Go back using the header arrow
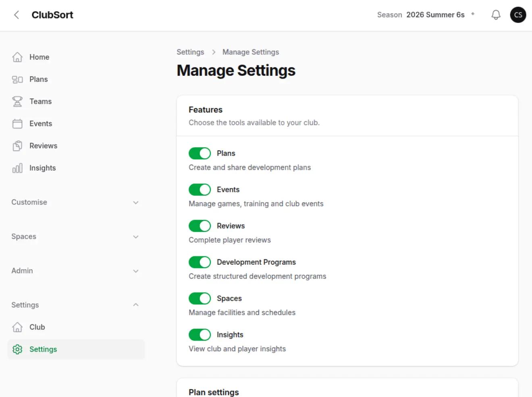The image size is (532, 397). pyautogui.click(x=17, y=15)
